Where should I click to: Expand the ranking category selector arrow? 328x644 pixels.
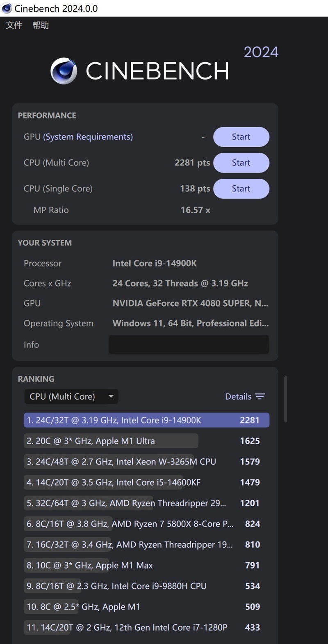click(x=111, y=396)
